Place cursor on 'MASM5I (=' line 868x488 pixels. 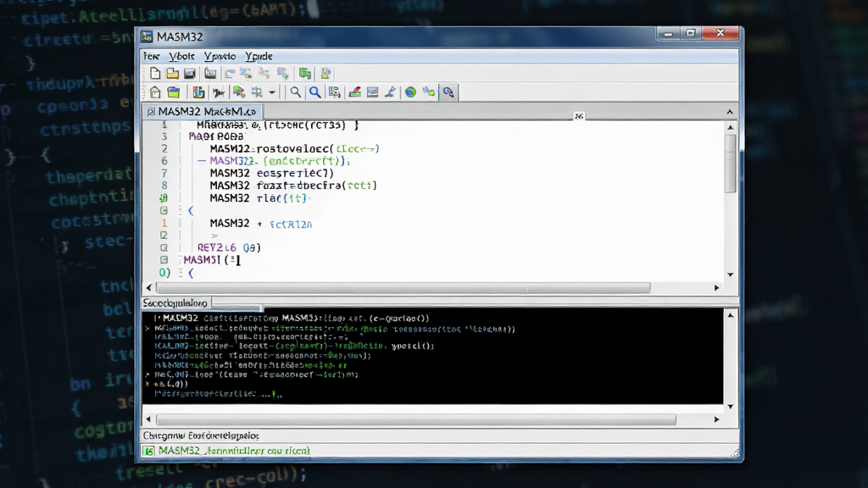click(x=211, y=259)
